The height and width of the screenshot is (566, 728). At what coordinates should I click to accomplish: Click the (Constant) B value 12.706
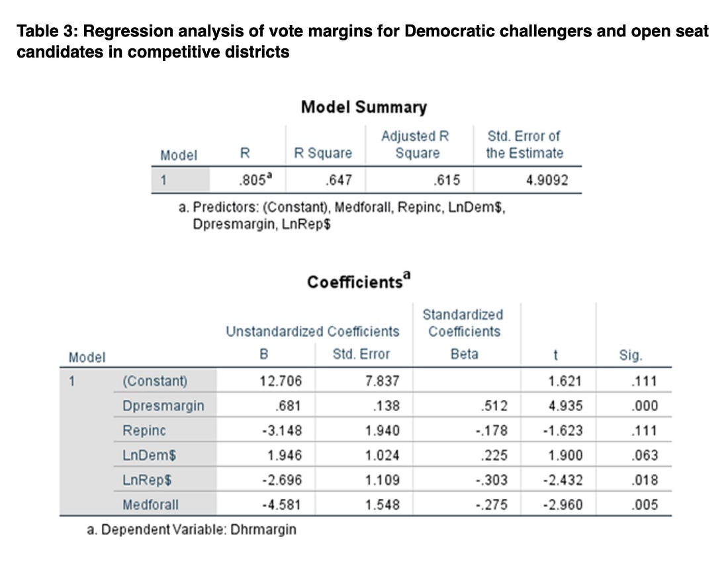click(x=281, y=381)
